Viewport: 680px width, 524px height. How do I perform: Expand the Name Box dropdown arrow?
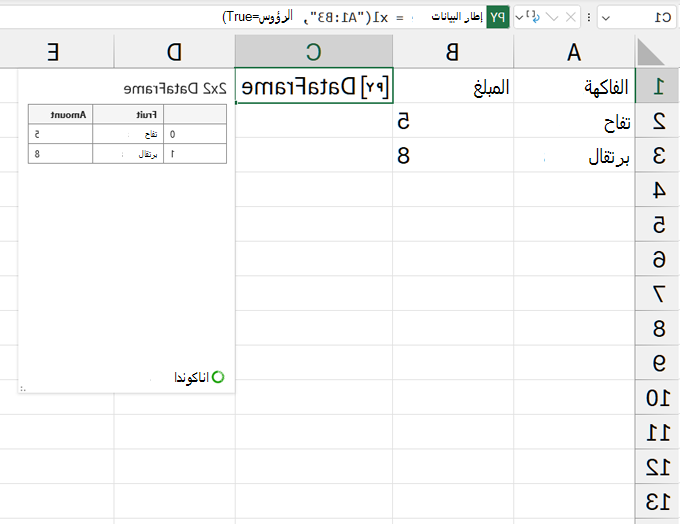606,18
